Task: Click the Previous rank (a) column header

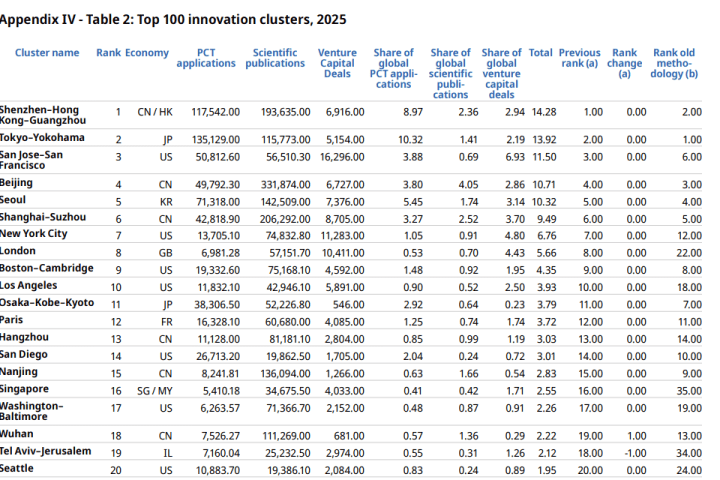Action: (580, 58)
